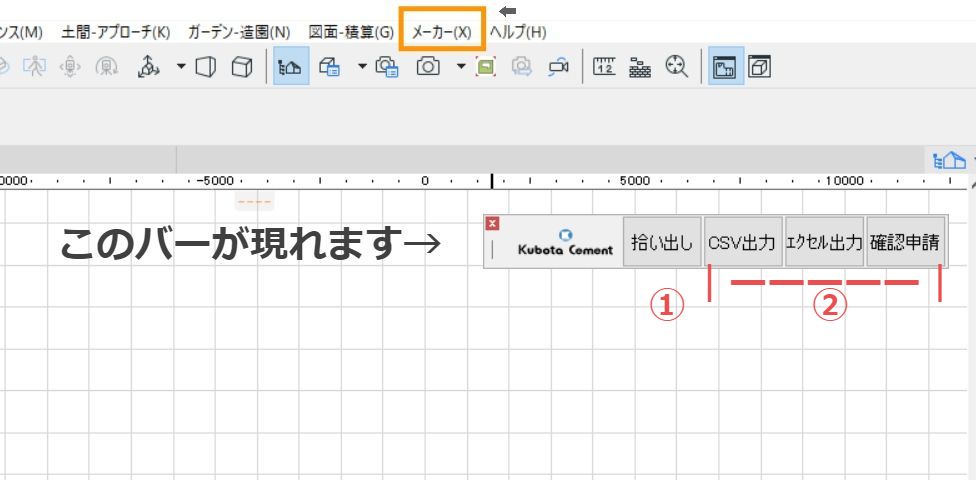Open the 土間-アプローチ(K) menu
Screen dimensions: 976x480
pos(116,32)
